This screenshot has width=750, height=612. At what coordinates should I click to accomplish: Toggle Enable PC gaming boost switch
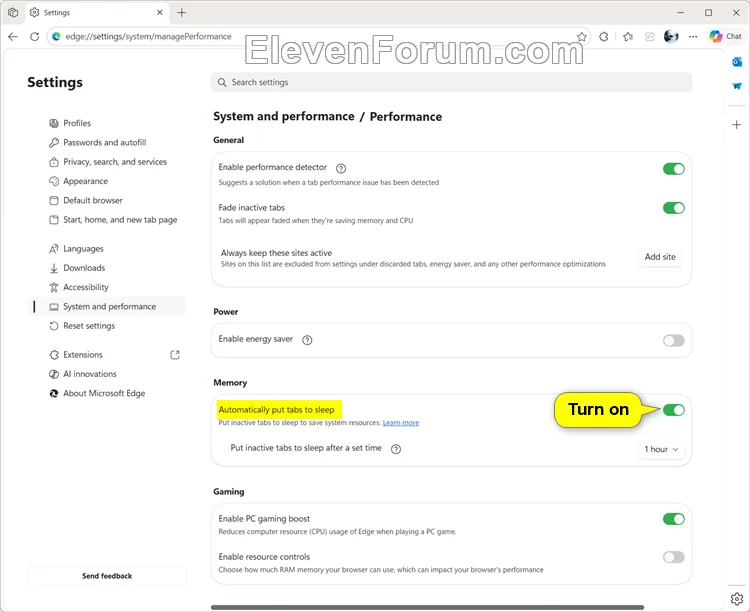673,519
